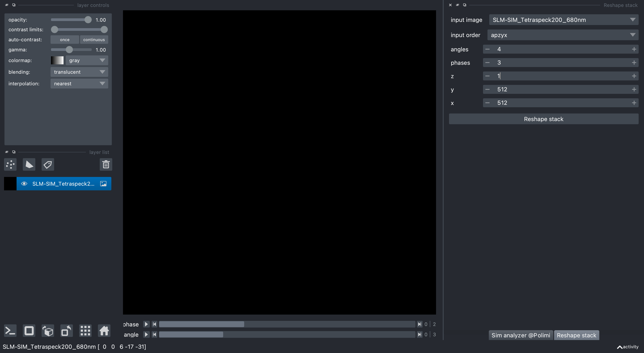
Task: Reset view with home icon
Action: 104,331
